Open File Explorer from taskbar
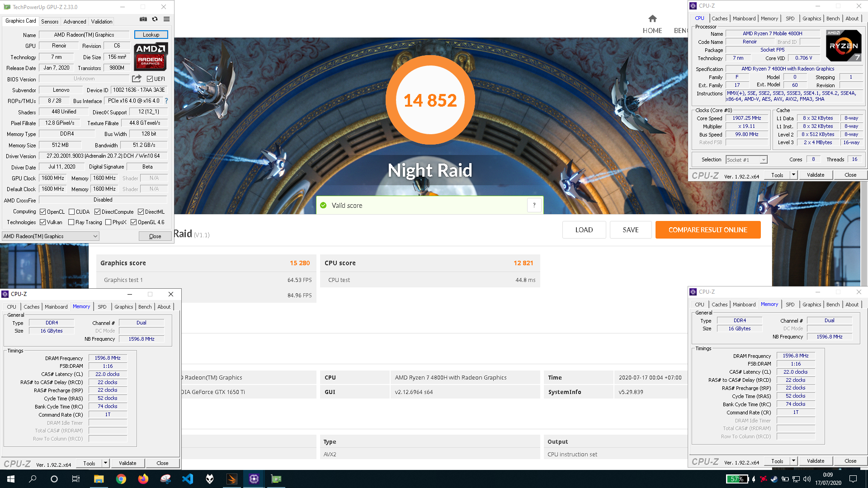The width and height of the screenshot is (868, 488). pos(99,479)
